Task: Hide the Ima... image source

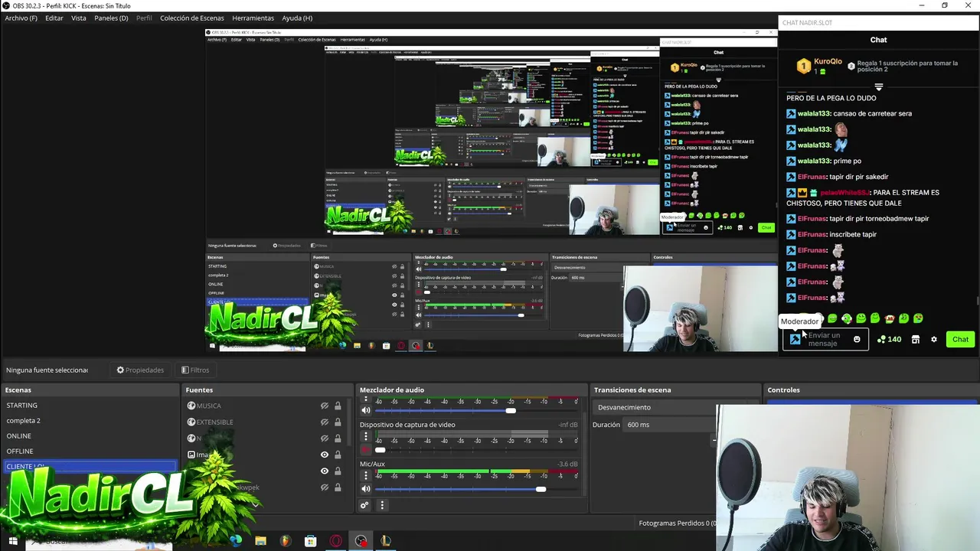Action: pos(325,455)
